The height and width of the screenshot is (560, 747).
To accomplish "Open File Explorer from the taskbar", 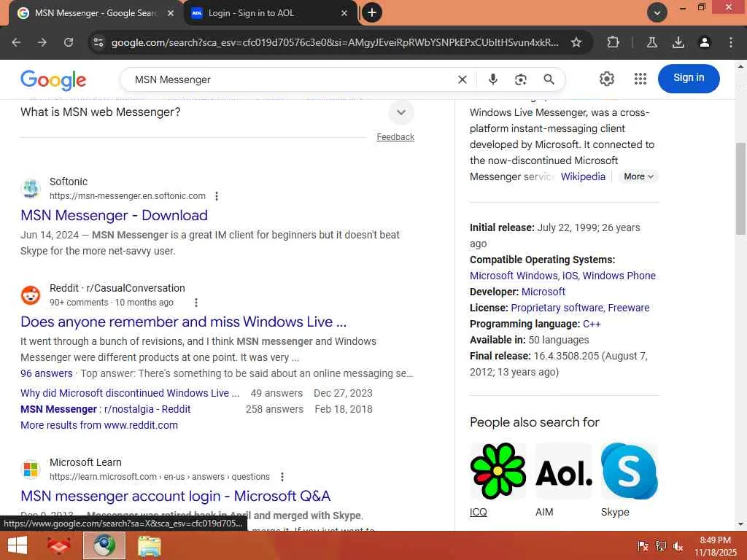I will (x=149, y=545).
